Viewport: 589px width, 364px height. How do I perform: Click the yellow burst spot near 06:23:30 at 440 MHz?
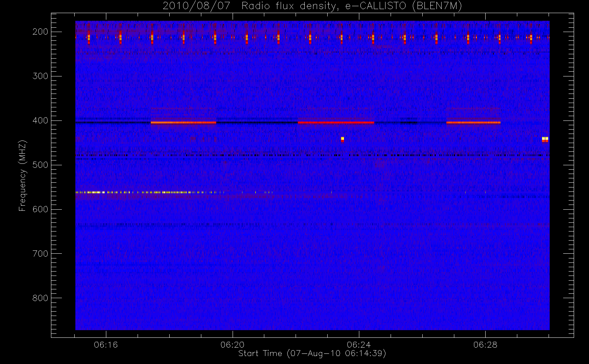(x=343, y=139)
